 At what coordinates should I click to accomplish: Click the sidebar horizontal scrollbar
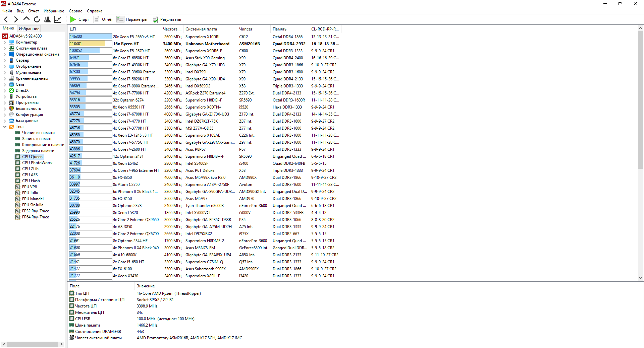click(x=33, y=344)
